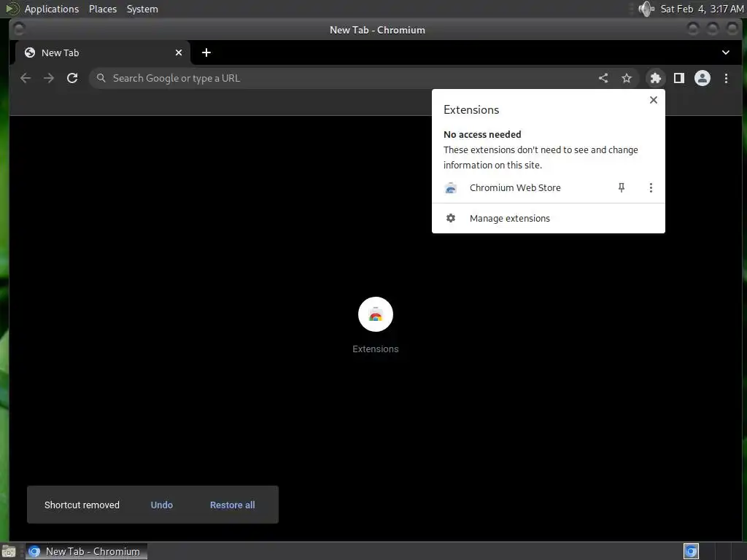Restore all removed shortcuts
The image size is (747, 560).
pyautogui.click(x=233, y=505)
